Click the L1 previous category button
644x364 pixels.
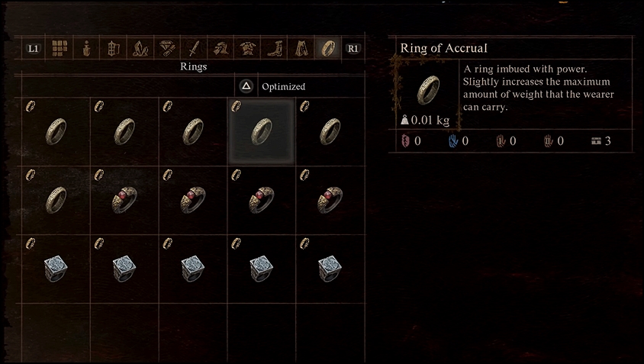tap(34, 49)
